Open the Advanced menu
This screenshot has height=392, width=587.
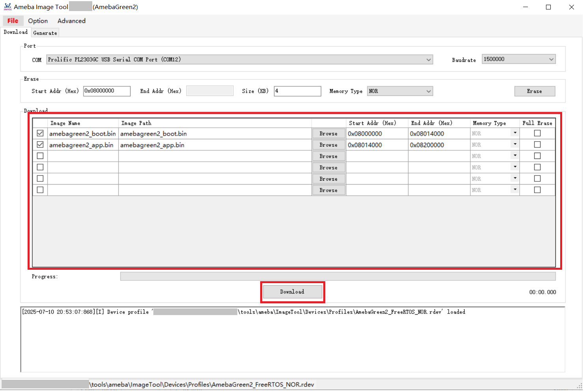[71, 21]
